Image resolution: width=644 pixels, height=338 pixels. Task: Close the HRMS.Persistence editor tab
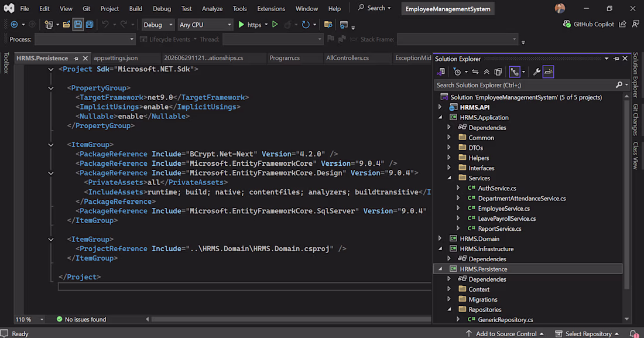coord(85,59)
